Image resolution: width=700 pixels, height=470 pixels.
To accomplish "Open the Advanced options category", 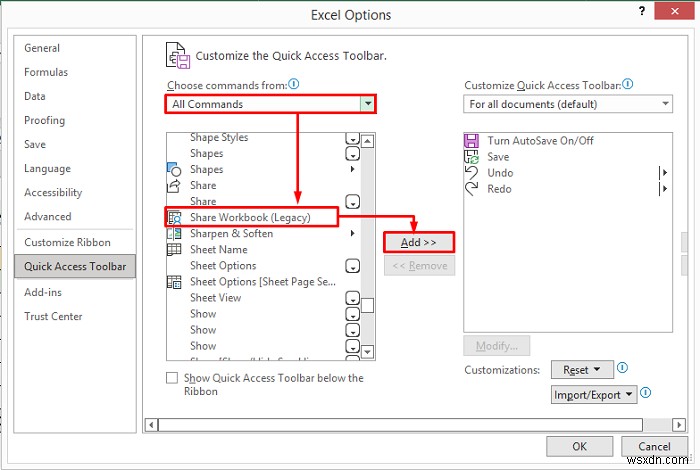I will pos(48,217).
